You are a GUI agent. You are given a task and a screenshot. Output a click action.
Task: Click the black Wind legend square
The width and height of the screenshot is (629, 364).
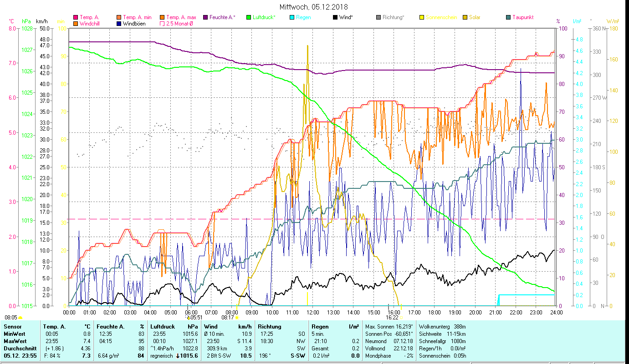tap(335, 17)
